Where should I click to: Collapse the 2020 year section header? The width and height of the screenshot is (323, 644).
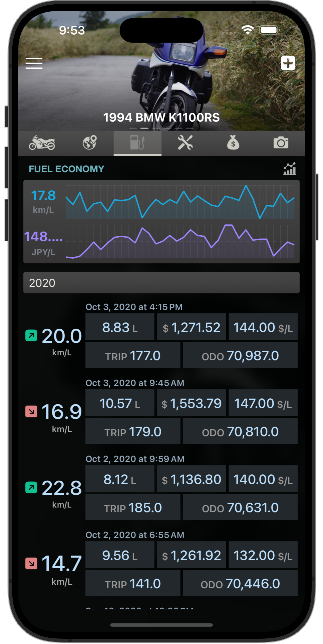pyautogui.click(x=161, y=283)
